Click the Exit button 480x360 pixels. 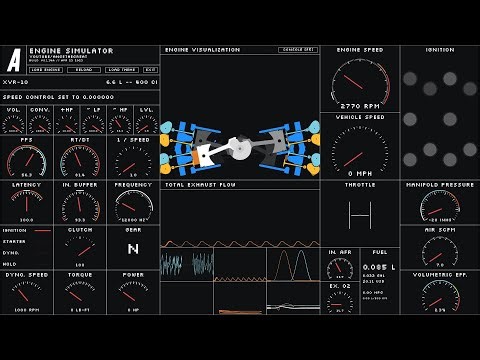[150, 70]
